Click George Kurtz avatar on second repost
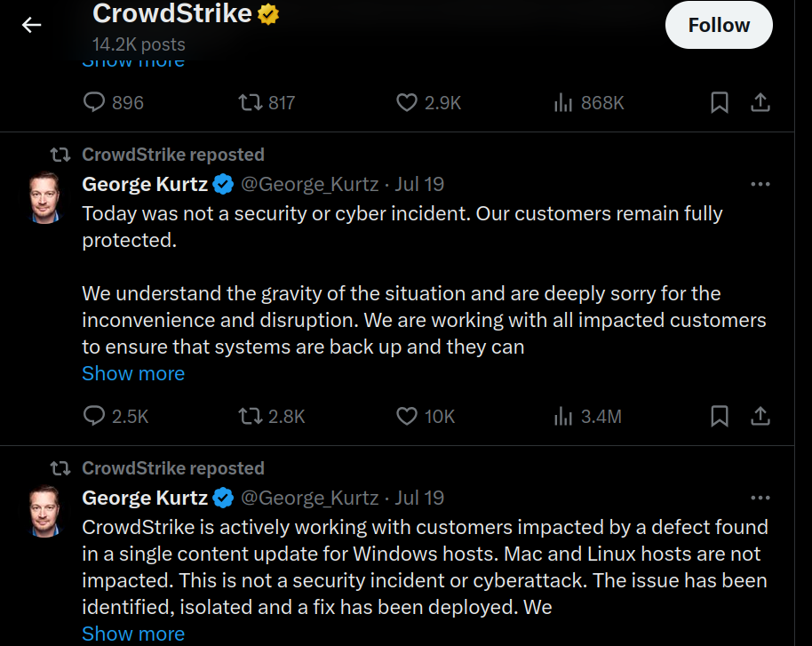This screenshot has height=646, width=812. [x=45, y=511]
